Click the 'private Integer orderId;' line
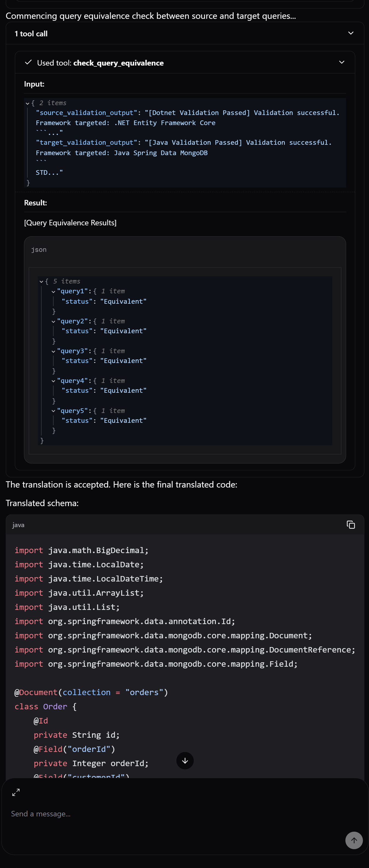This screenshot has height=868, width=369. pos(91,763)
